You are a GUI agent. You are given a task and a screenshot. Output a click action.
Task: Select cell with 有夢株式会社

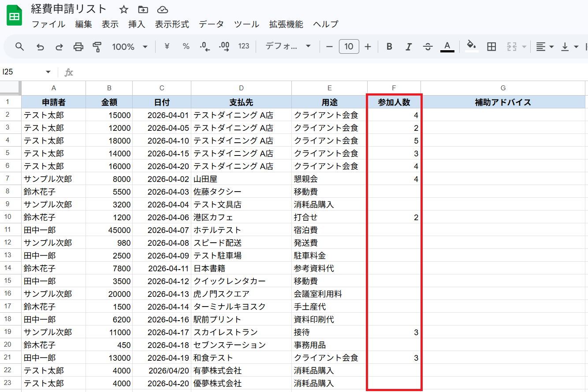coord(241,370)
